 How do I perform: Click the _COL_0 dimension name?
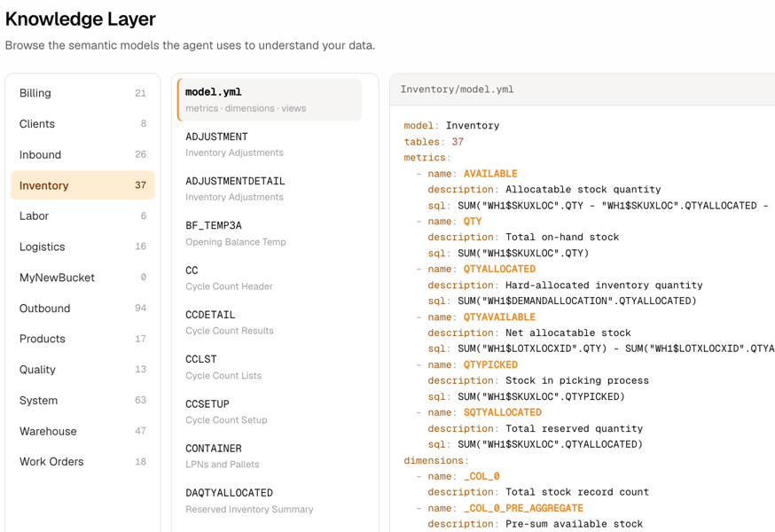click(481, 476)
